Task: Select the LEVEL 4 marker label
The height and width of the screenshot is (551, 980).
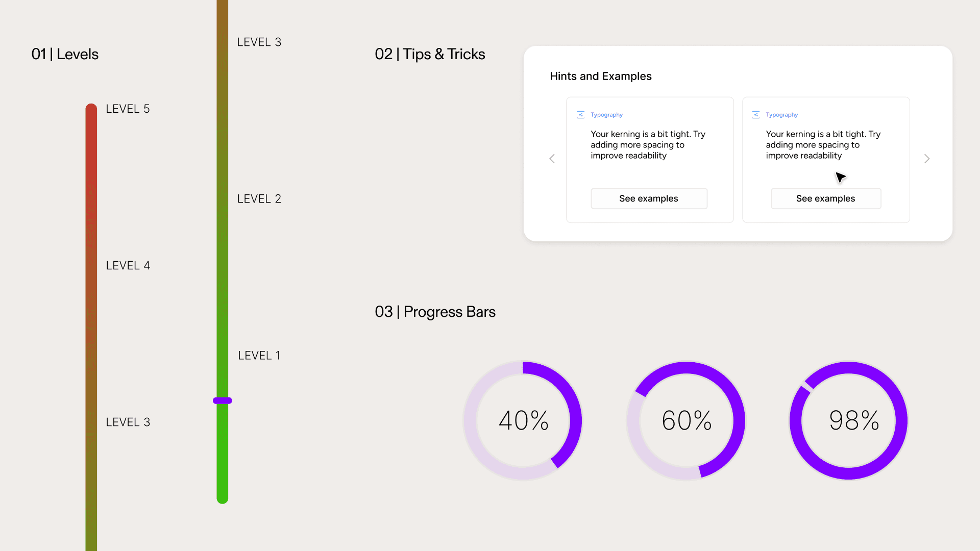Action: tap(128, 265)
